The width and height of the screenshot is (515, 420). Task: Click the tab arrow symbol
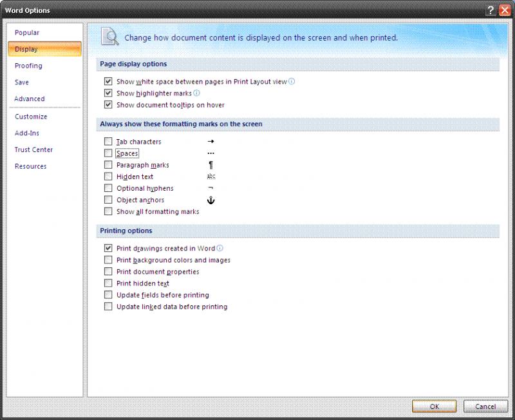click(x=211, y=141)
